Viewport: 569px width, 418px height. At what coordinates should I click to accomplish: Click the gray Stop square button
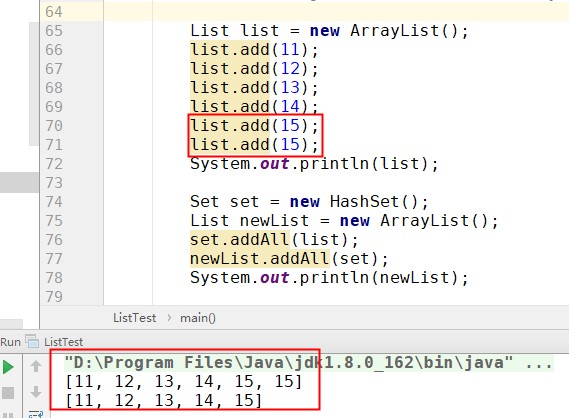[x=8, y=393]
